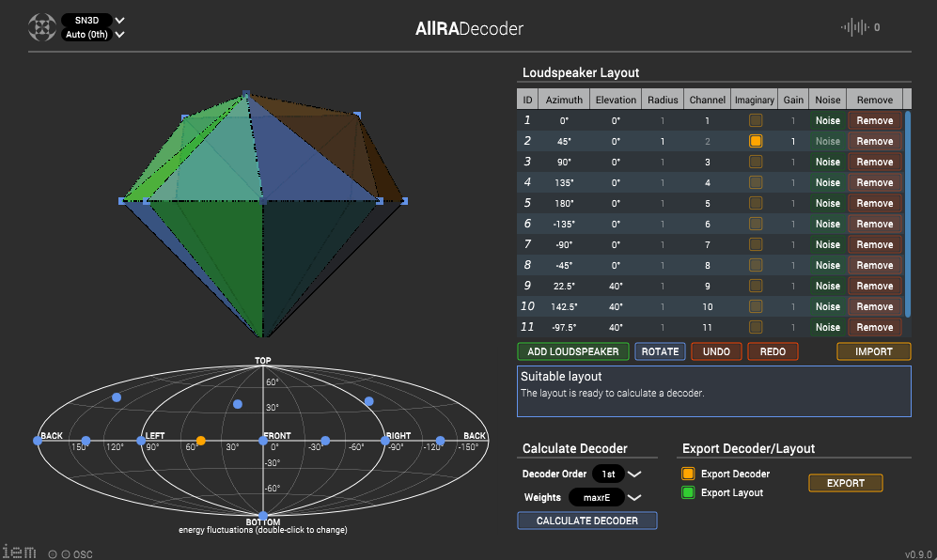Click the 3D loudspeaker hull visualization

click(263, 214)
